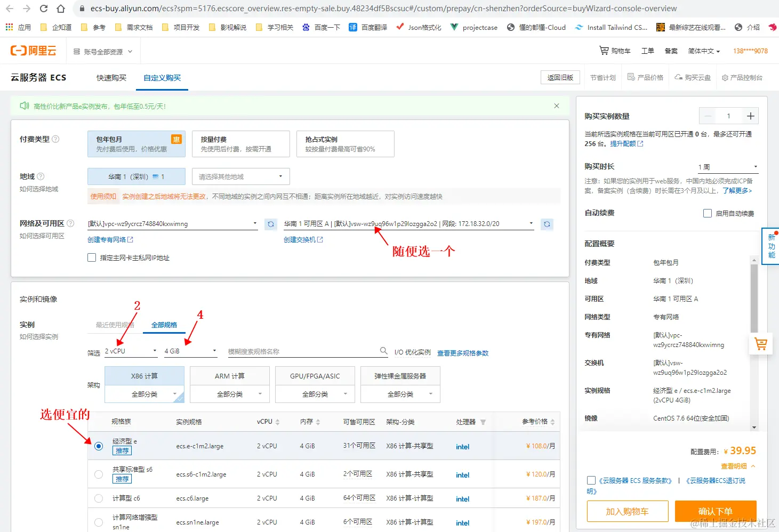Click the search icon in spec search box
The height and width of the screenshot is (532, 779).
click(383, 351)
